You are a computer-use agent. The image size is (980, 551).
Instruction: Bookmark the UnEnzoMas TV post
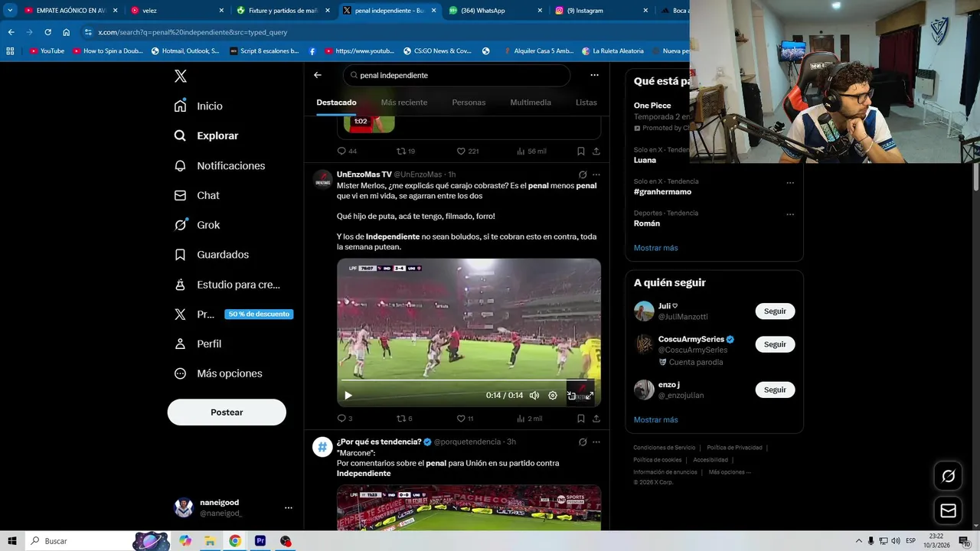(581, 419)
